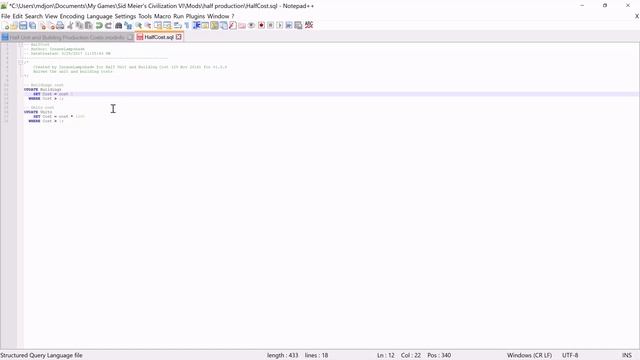Open the ? help menu
The width and height of the screenshot is (640, 360).
pos(233,16)
